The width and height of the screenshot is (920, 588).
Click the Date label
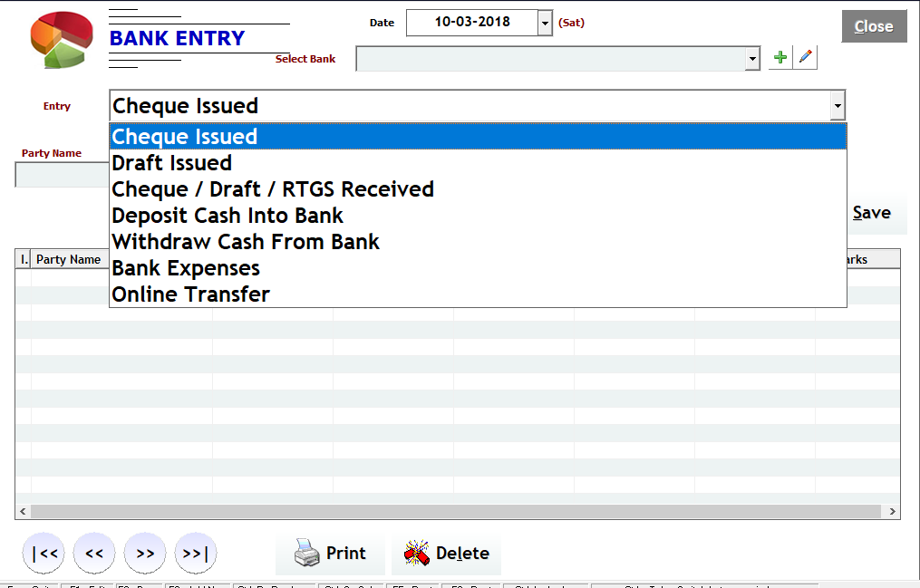[x=382, y=23]
